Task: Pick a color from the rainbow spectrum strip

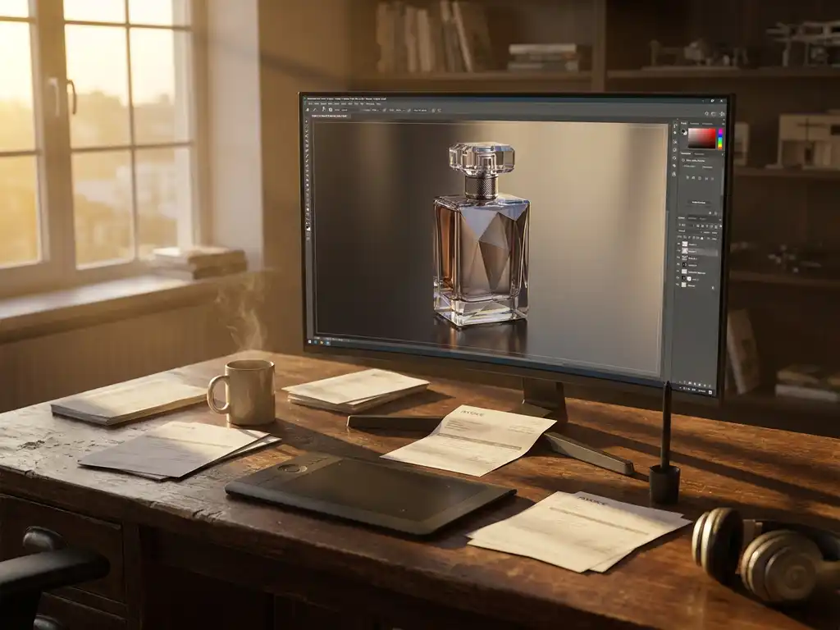Action: (720, 138)
